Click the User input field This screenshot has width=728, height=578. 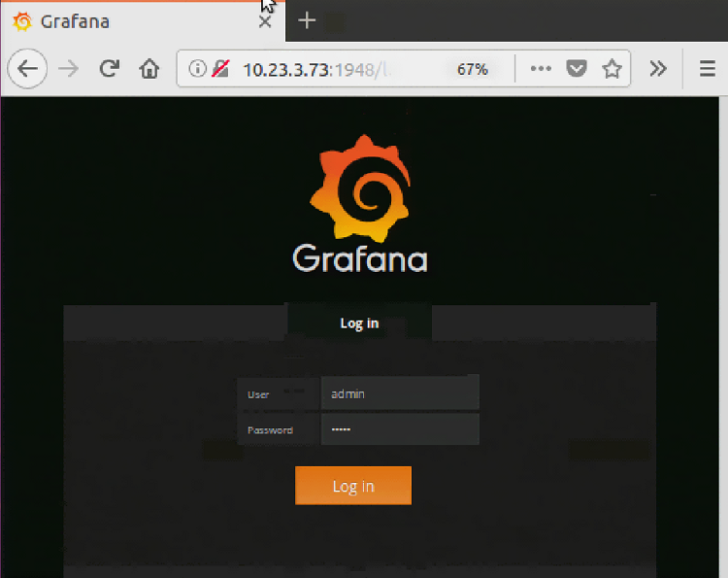pos(400,393)
